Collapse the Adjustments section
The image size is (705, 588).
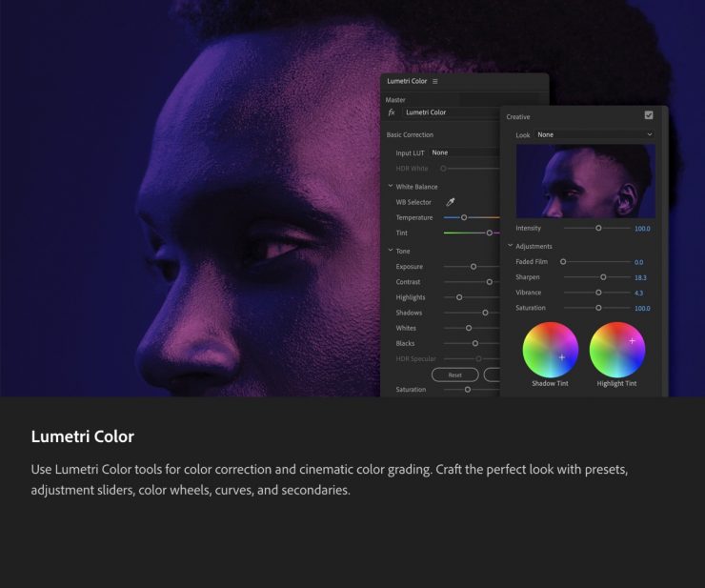pos(510,246)
